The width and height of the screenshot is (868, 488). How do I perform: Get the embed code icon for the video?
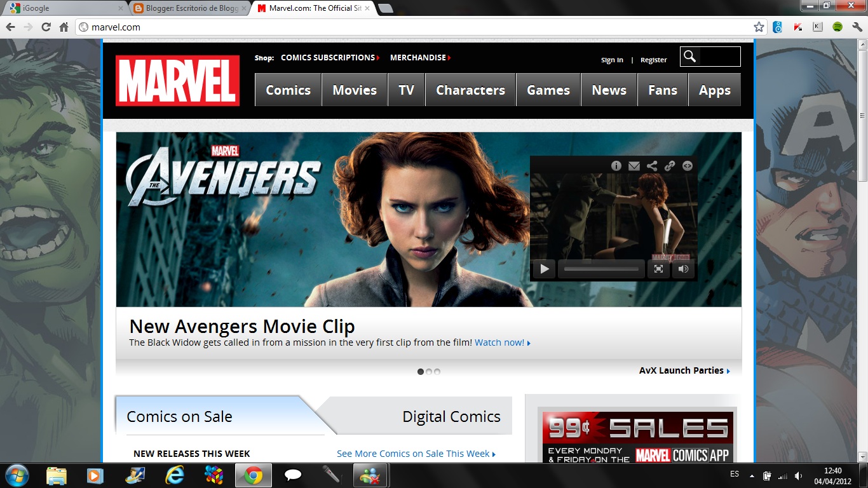[687, 165]
